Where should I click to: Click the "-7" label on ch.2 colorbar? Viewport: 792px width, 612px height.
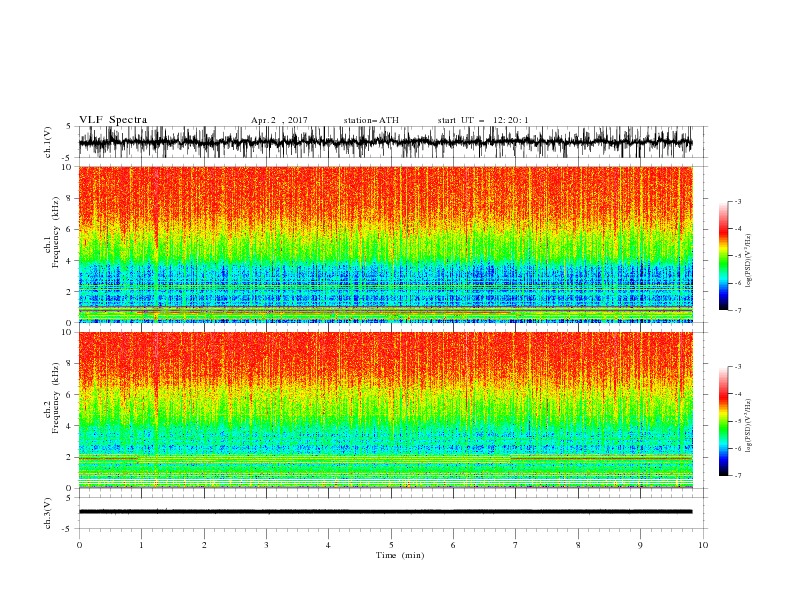(737, 476)
